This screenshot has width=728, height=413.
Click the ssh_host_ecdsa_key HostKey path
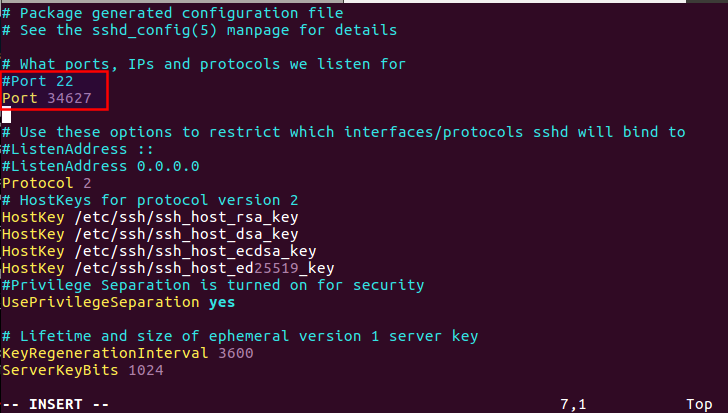194,251
